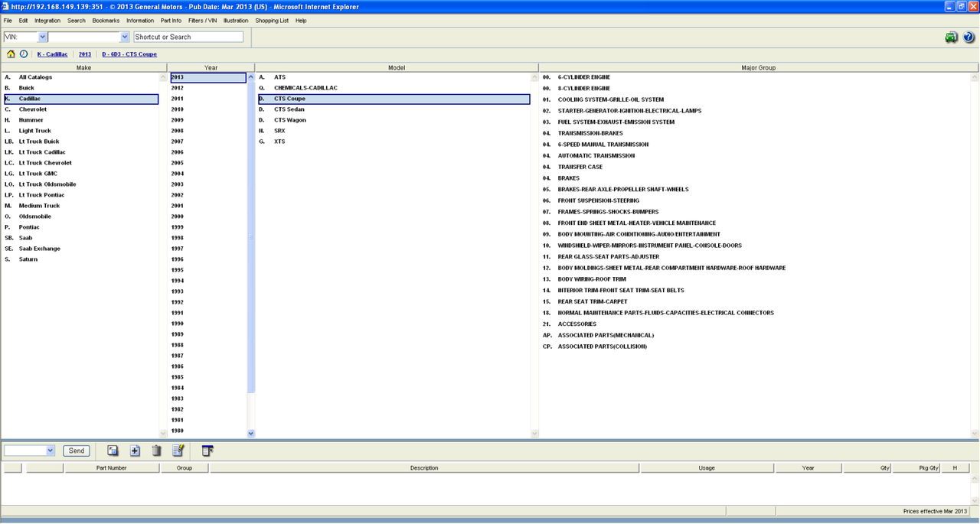This screenshot has width=980, height=524.
Task: Click the Shortcut or Search field
Action: [x=188, y=37]
